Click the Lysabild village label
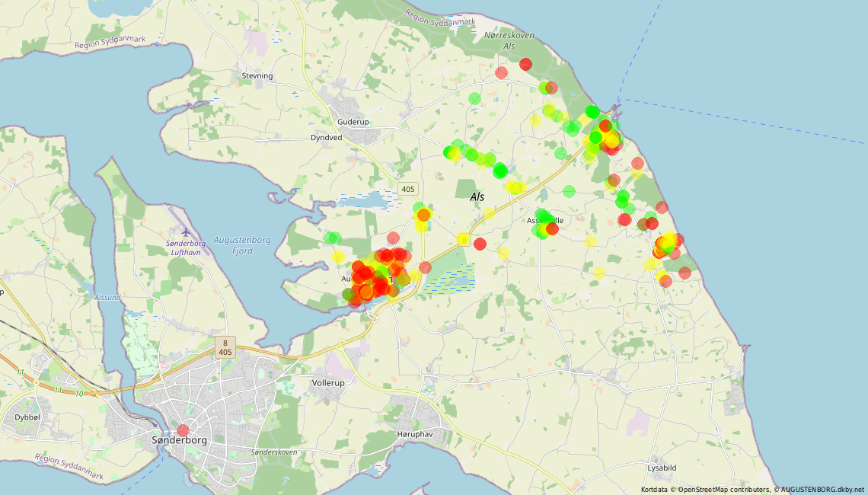Image resolution: width=868 pixels, height=495 pixels. tap(662, 468)
